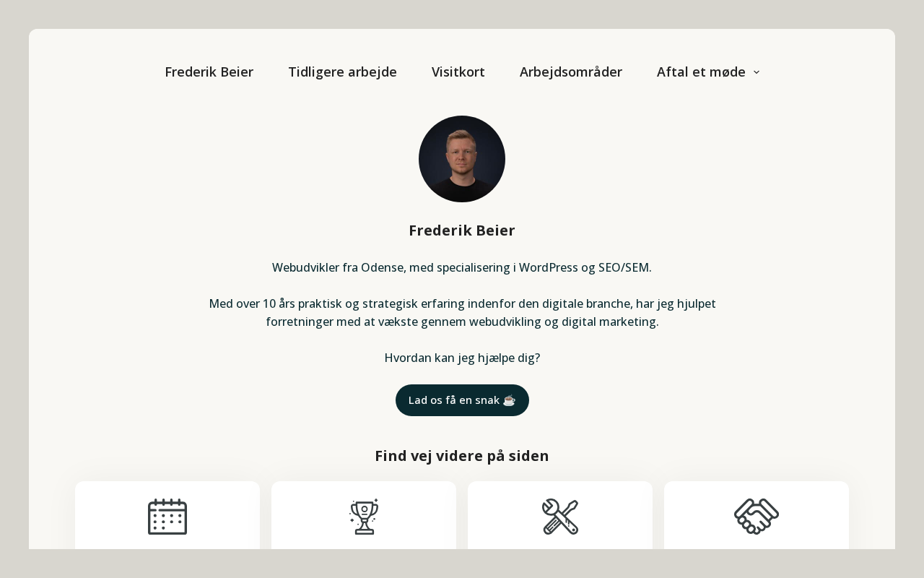Open Visitkort from the top navigation
Screen dimensions: 924x578
[x=458, y=72]
